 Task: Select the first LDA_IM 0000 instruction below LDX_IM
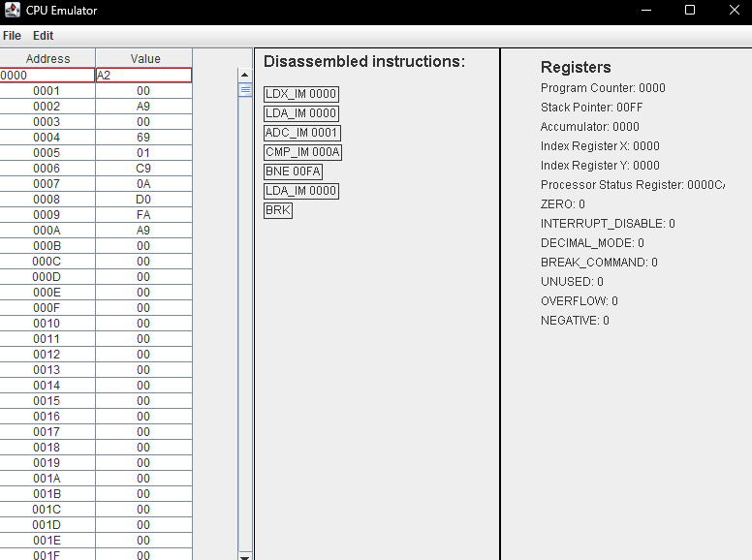coord(301,113)
